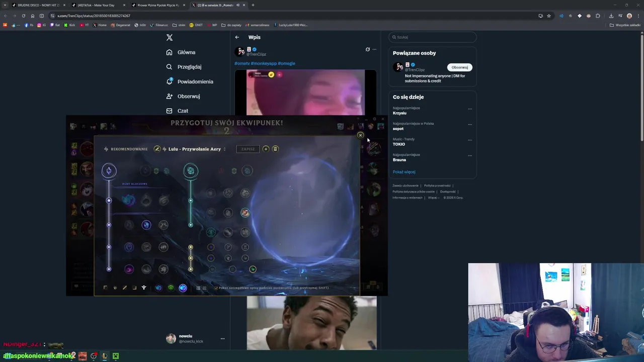Select first rune of third Sorcery row

[129, 247]
